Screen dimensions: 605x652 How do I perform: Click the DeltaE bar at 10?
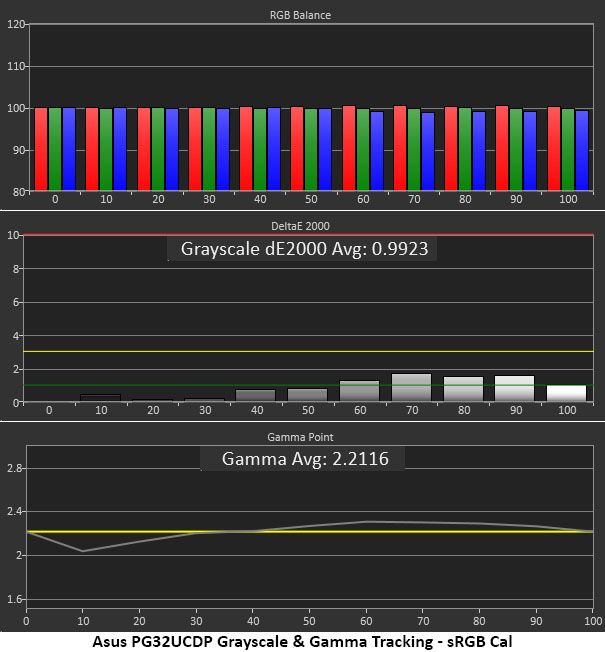[100, 398]
